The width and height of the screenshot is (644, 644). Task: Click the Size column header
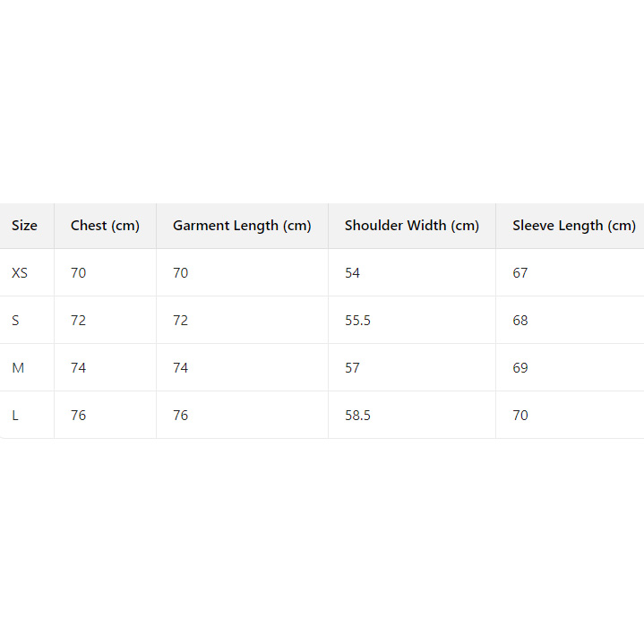coord(25,226)
